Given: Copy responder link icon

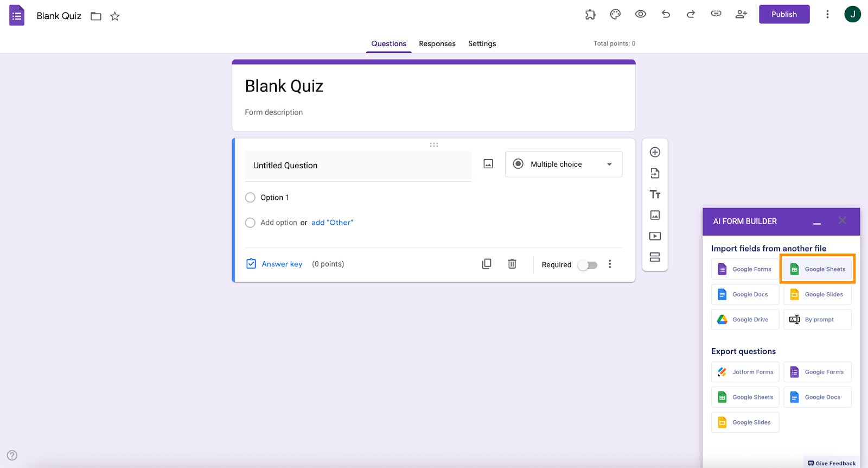Looking at the screenshot, I should [716, 14].
